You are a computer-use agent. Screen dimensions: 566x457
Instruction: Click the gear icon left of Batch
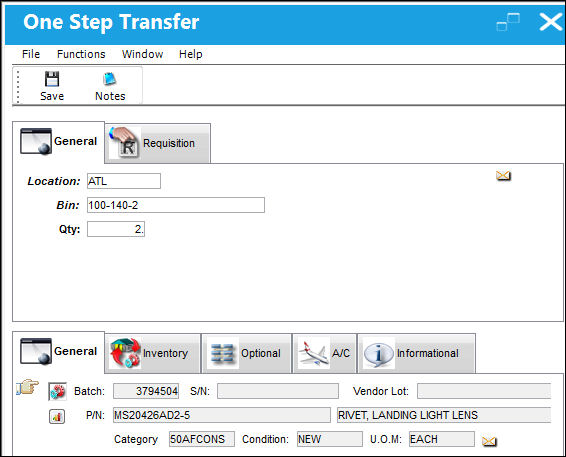point(57,392)
